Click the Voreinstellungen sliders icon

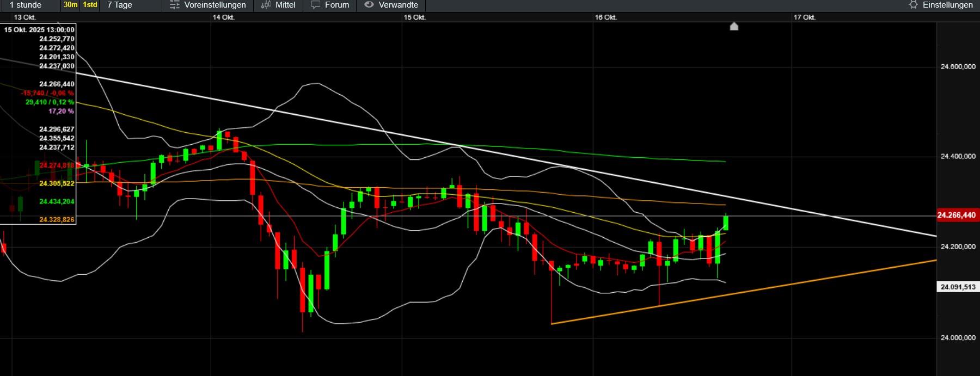[174, 5]
